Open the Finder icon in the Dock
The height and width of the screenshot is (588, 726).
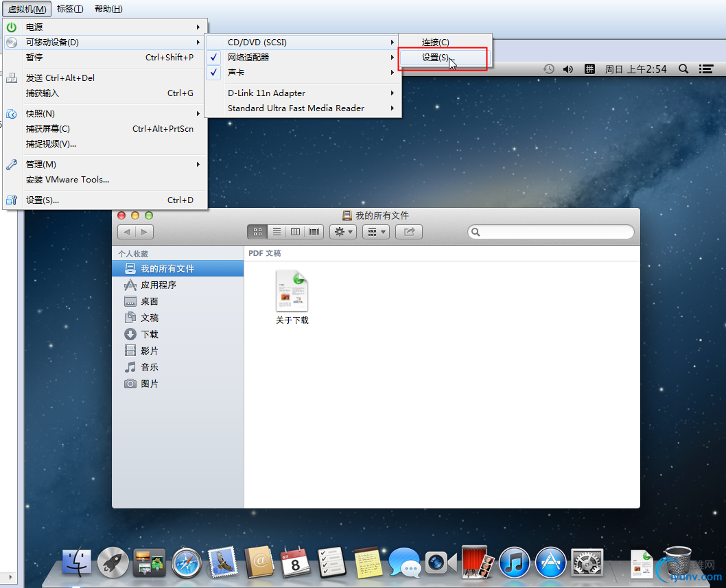[76, 562]
